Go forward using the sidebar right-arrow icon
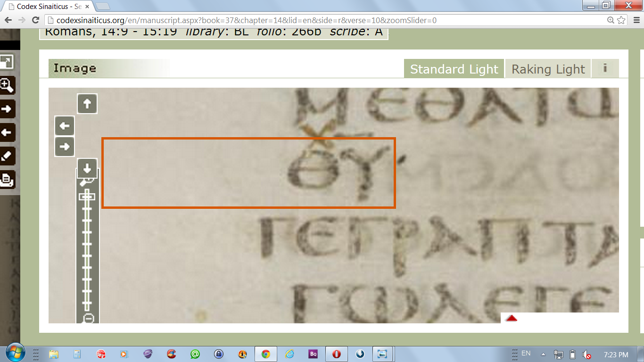Image resolution: width=644 pixels, height=362 pixels. coord(7,109)
